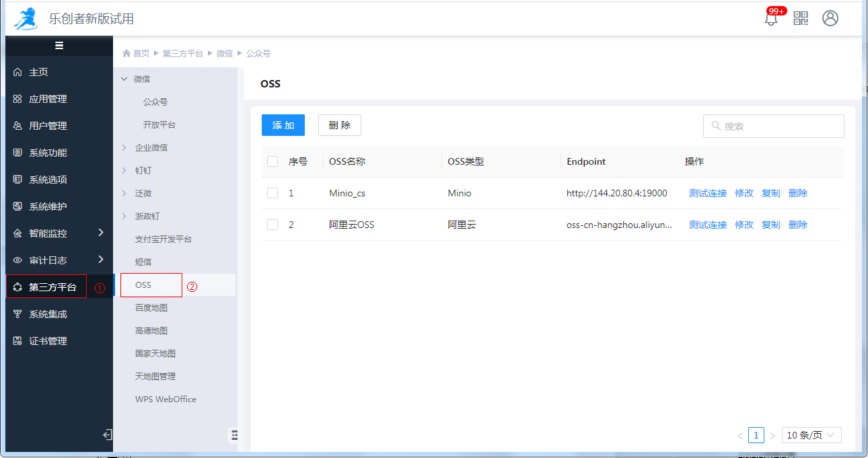Viewport: 868px width, 458px height.
Task: Open 第三方平台 in the sidebar
Action: (52, 287)
